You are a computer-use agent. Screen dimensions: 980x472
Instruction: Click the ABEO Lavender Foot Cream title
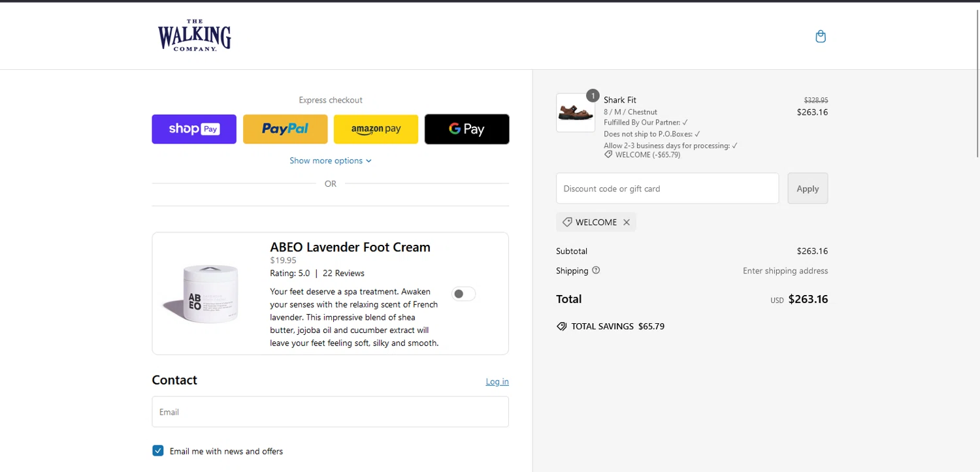click(x=350, y=247)
